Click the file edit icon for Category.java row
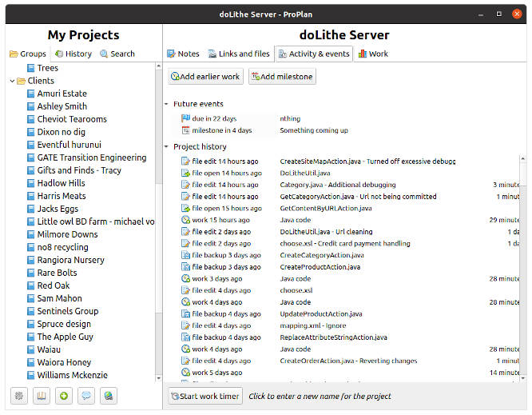The height and width of the screenshot is (415, 532). click(185, 185)
